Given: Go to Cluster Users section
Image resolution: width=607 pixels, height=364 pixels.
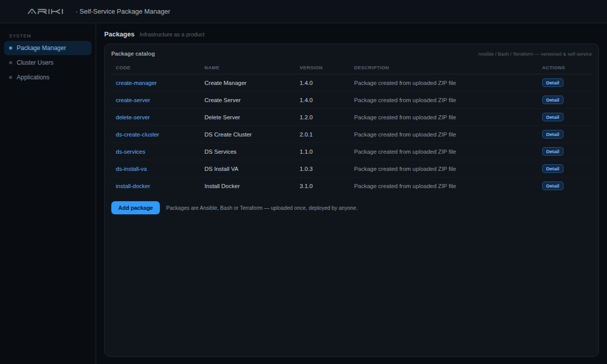Looking at the screenshot, I should pos(48,63).
